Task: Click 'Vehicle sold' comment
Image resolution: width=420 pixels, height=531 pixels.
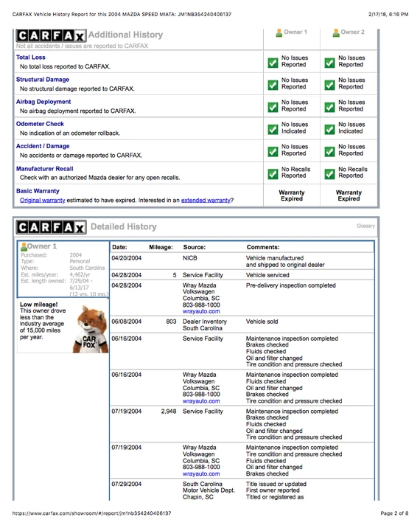Action: [262, 322]
